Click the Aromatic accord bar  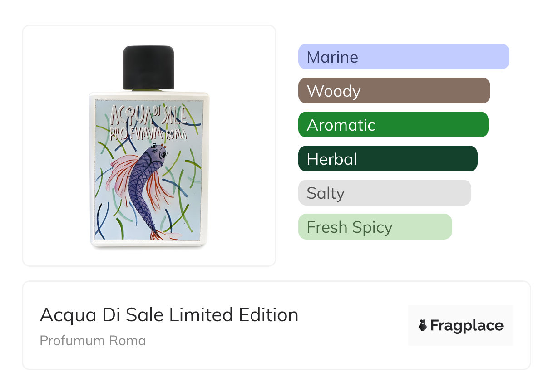tap(393, 125)
